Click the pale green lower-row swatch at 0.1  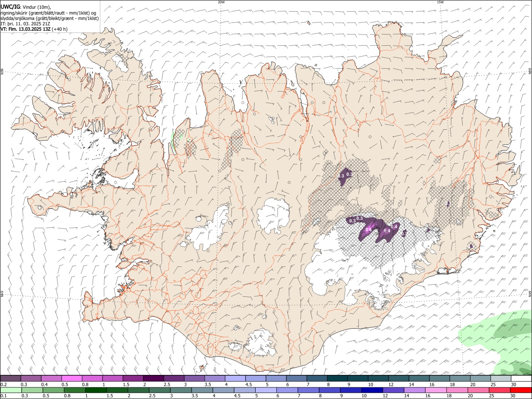click(x=11, y=390)
